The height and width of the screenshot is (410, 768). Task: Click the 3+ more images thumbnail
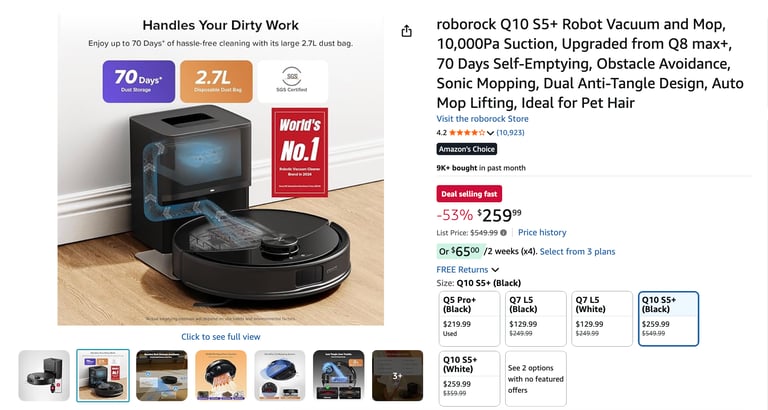point(397,375)
